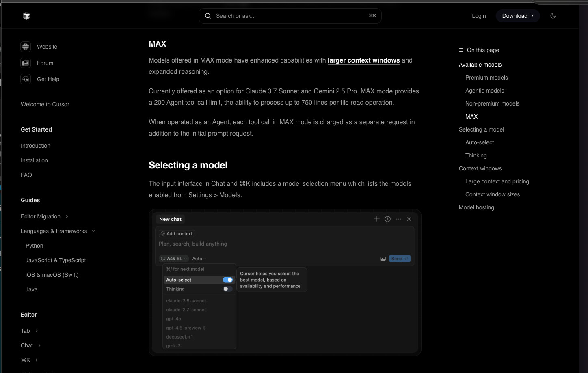This screenshot has height=373, width=588.
Task: Expand the Tab sidebar section
Action: [x=37, y=331]
